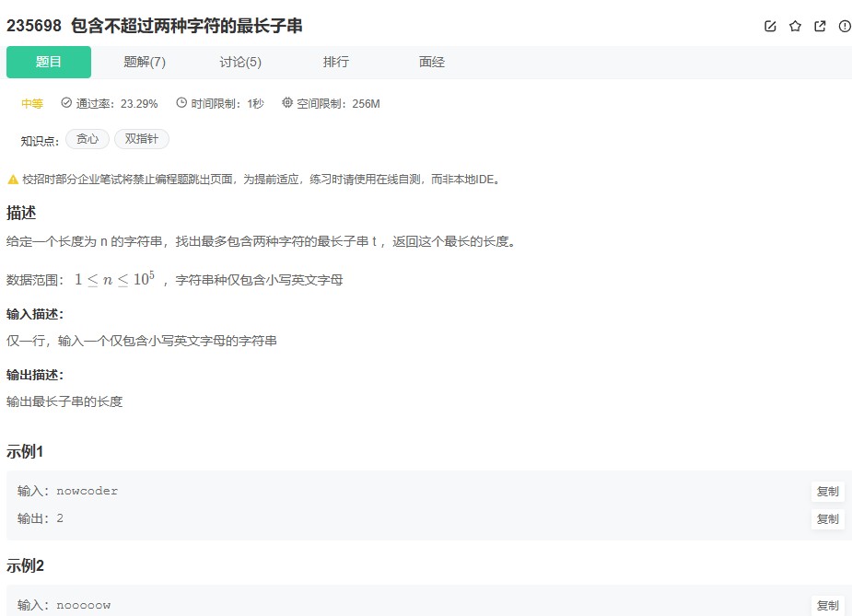
Task: Open the 排行 tab
Action: (336, 62)
